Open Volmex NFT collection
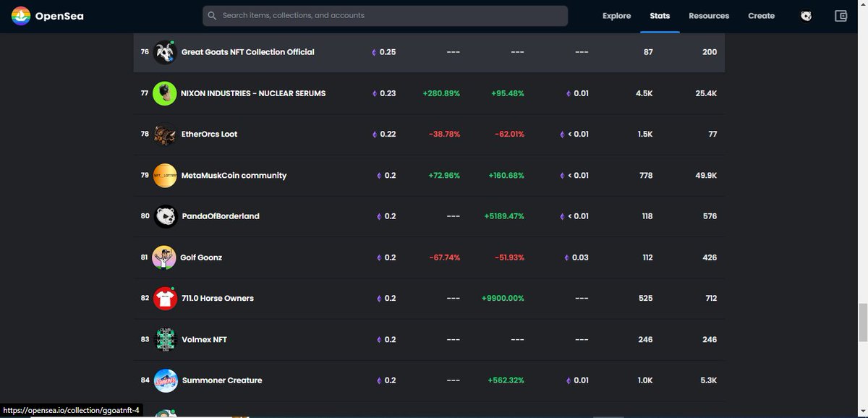This screenshot has width=868, height=418. 205,339
